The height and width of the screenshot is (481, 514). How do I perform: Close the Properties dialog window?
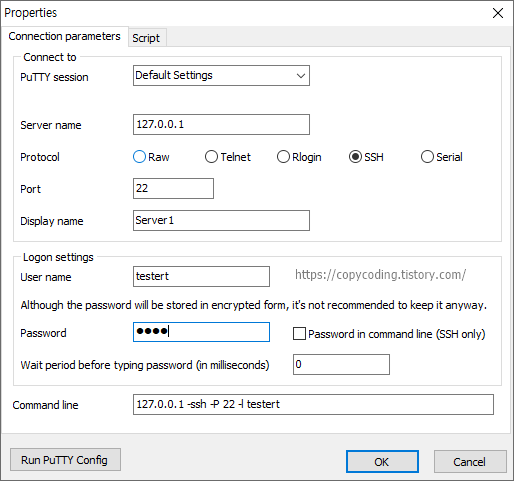[x=498, y=13]
